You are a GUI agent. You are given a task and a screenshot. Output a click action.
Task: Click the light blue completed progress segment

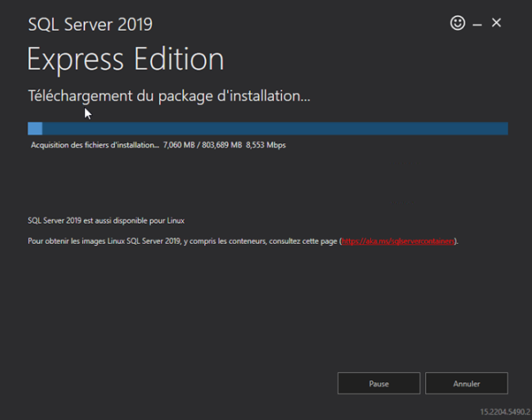pos(35,129)
